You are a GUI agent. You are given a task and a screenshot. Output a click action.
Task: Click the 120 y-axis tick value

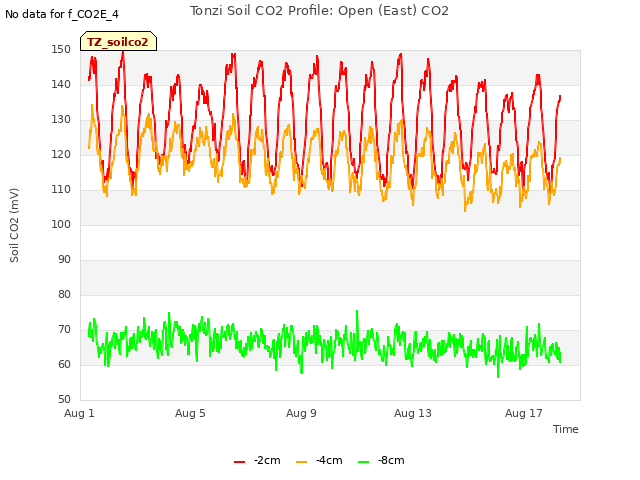(x=61, y=154)
